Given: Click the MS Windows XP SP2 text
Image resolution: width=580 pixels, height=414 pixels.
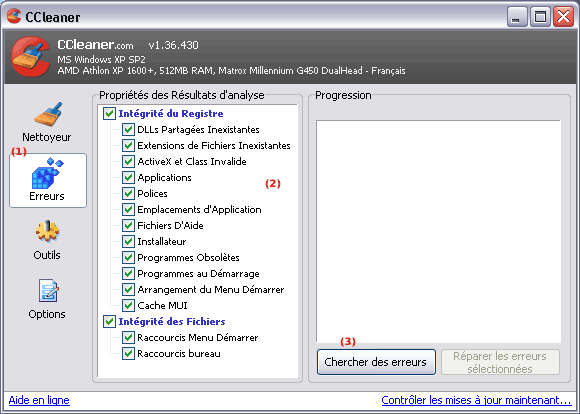Looking at the screenshot, I should 101,60.
